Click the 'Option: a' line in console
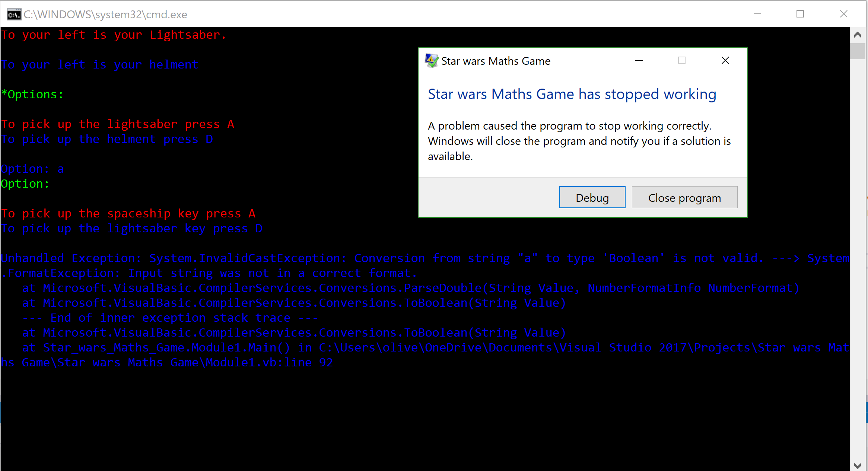Viewport: 868px width, 471px height. (x=33, y=169)
